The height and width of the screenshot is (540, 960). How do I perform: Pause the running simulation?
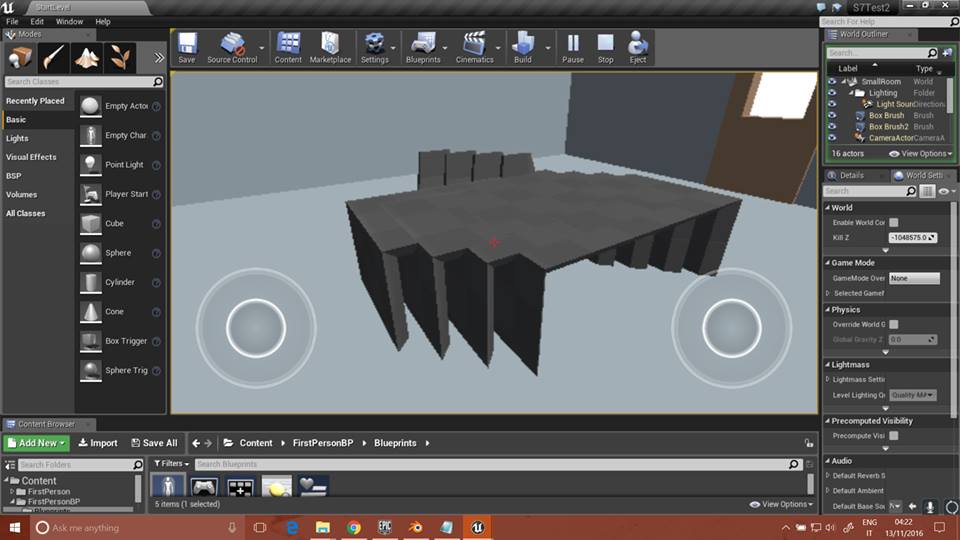(x=573, y=46)
